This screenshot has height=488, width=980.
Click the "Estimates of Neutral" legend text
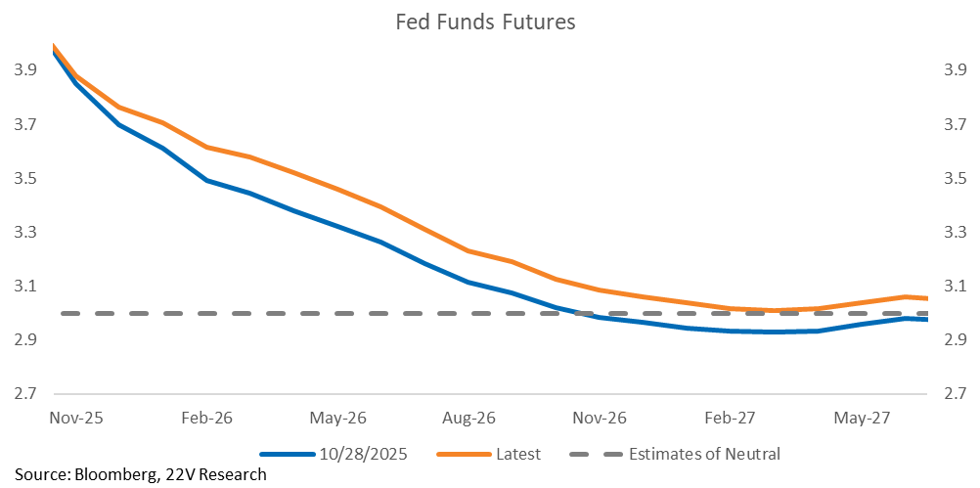(704, 454)
